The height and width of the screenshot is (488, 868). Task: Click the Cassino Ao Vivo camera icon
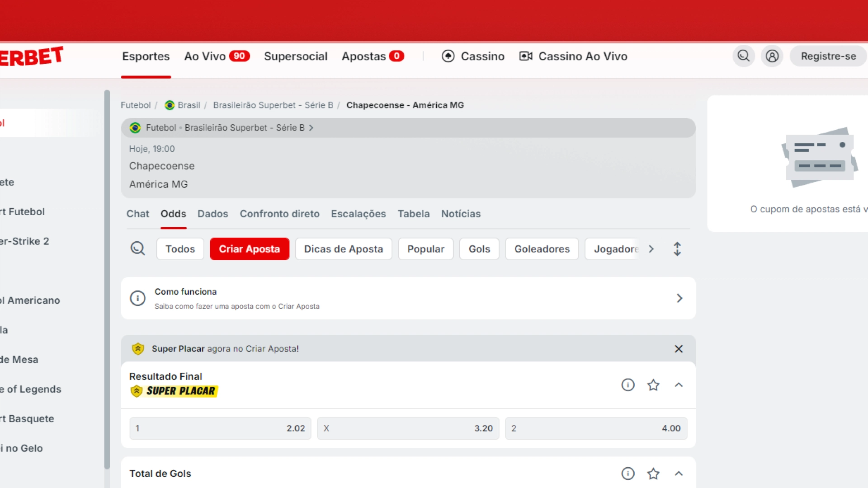tap(525, 56)
